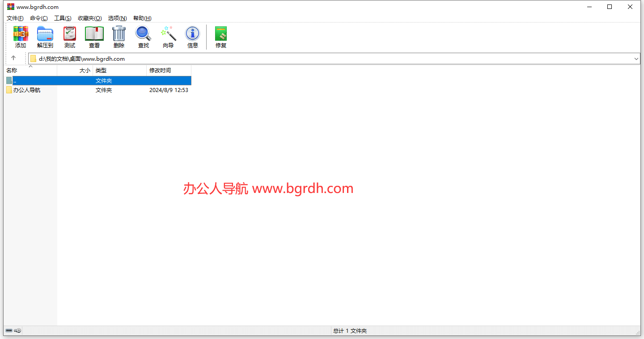Click the drive icon in status bar
The image size is (644, 339).
tap(9, 331)
